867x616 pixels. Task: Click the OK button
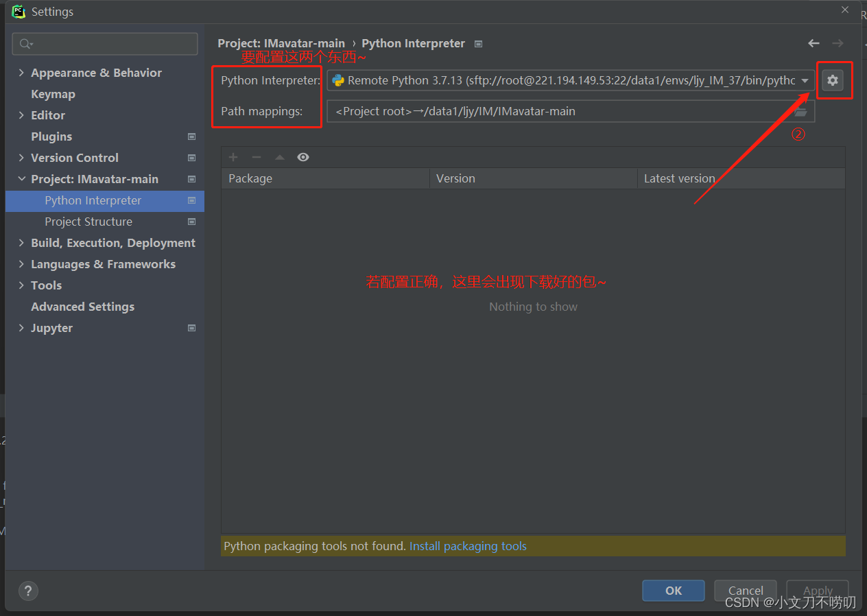674,591
